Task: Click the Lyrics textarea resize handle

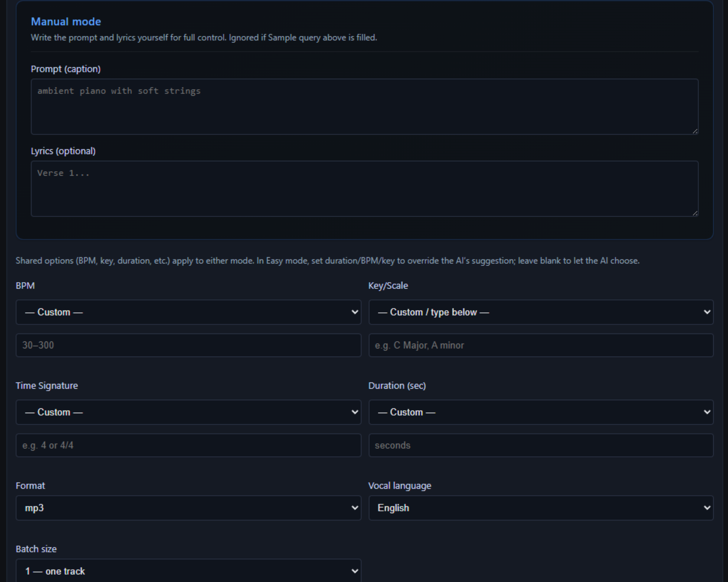Action: click(x=695, y=213)
